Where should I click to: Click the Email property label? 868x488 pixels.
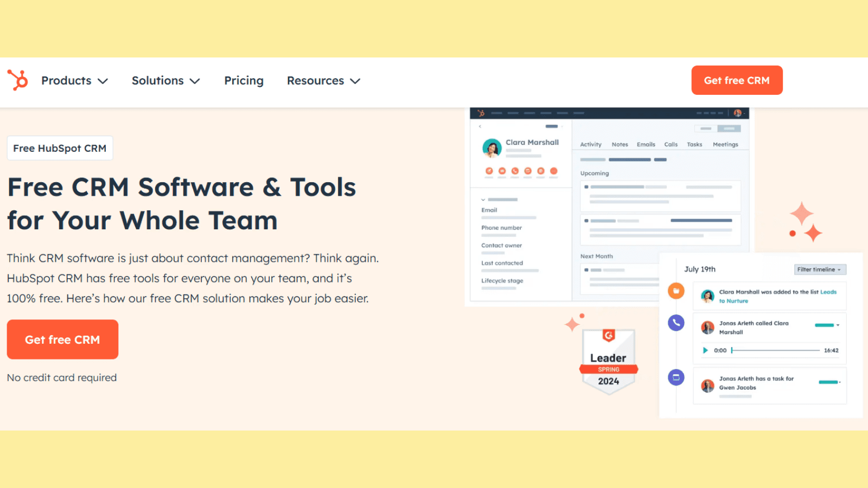(x=489, y=210)
